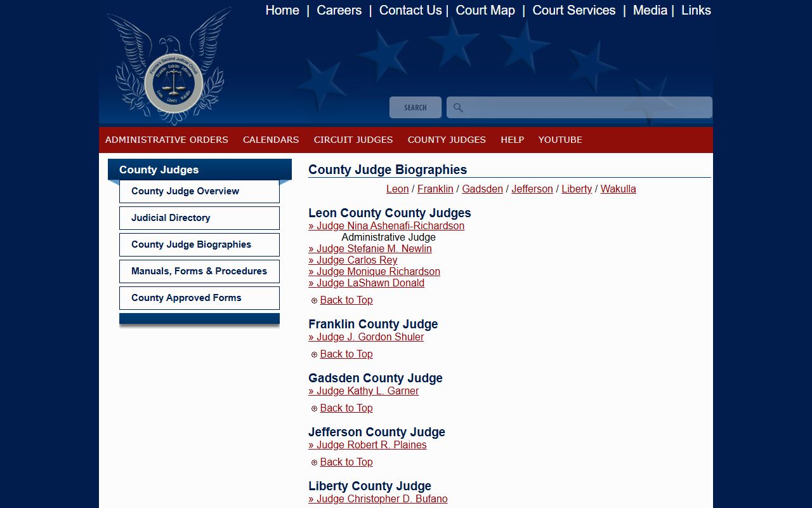
Task: Open the Media page
Action: coord(650,10)
